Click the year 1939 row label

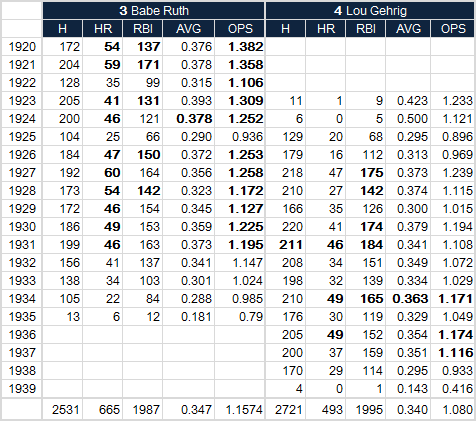22,389
